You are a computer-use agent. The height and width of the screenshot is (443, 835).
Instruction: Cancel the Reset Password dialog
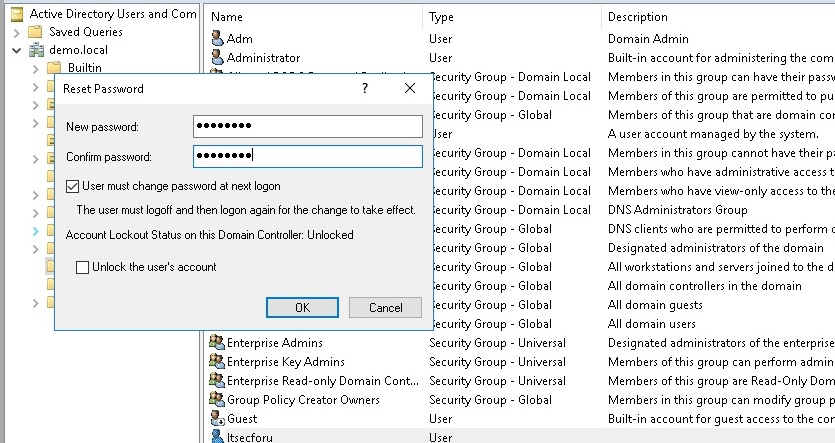(385, 308)
